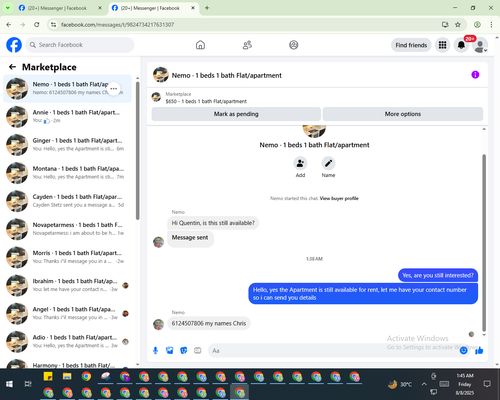Bookmark this page with the star

[x=458, y=25]
